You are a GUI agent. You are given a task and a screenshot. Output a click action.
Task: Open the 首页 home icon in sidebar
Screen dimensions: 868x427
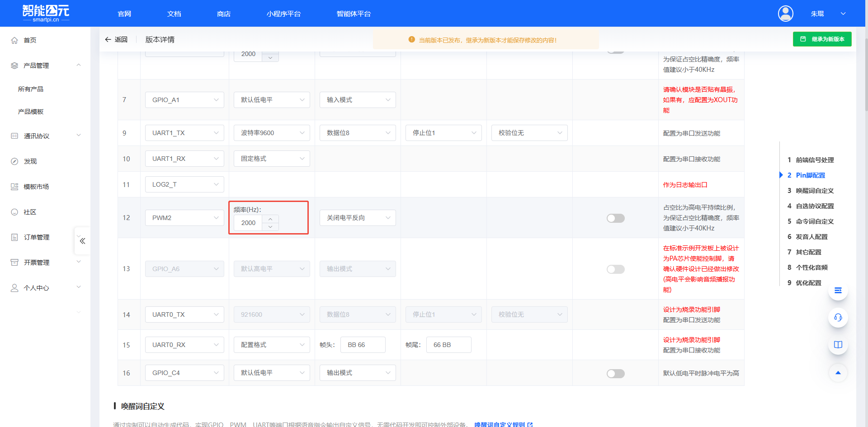pos(14,40)
